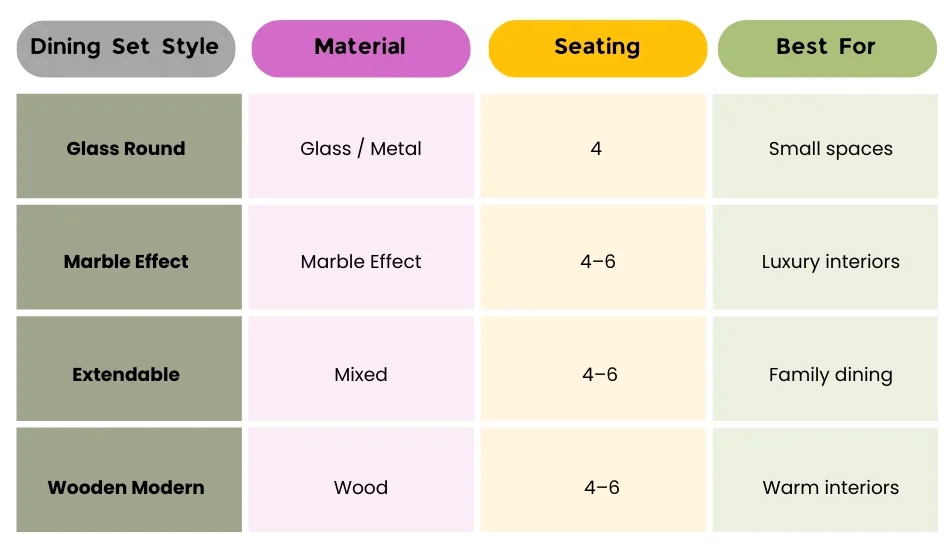Image resolution: width=950 pixels, height=550 pixels.
Task: Select the green Best For header
Action: [x=826, y=47]
